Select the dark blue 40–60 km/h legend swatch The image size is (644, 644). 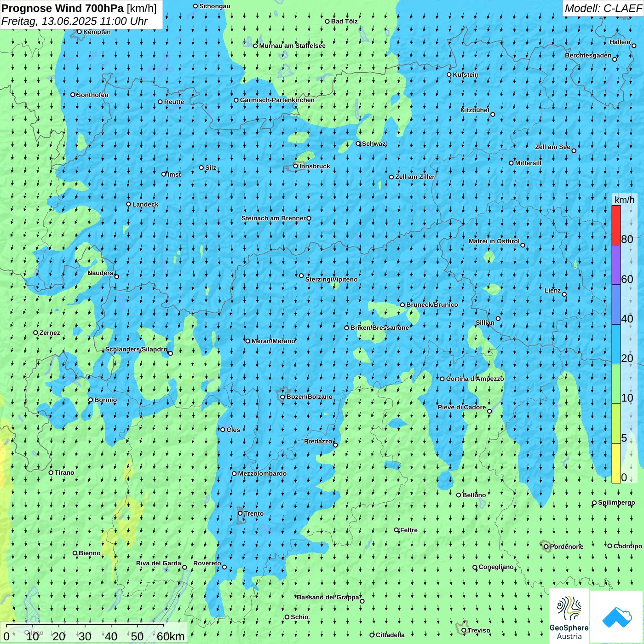point(616,305)
